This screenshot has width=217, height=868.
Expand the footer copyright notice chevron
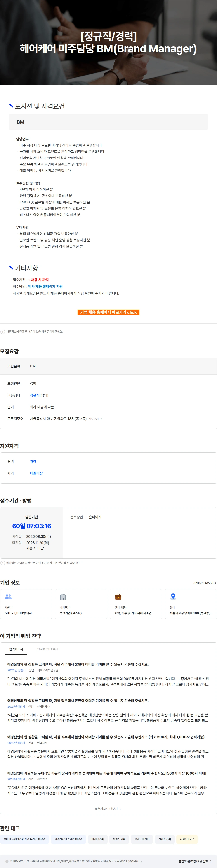coord(142,861)
